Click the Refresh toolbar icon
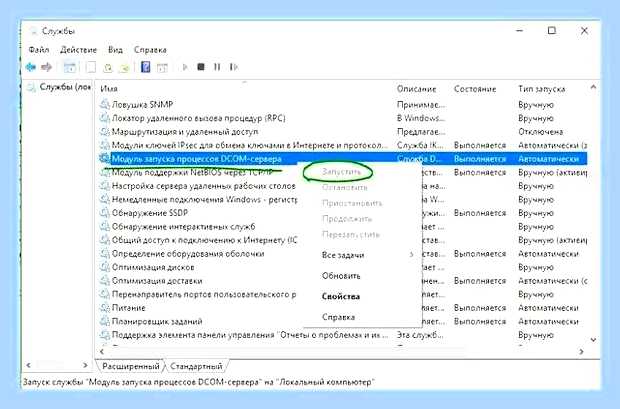Viewport: 620px width, 409px height. [x=108, y=68]
